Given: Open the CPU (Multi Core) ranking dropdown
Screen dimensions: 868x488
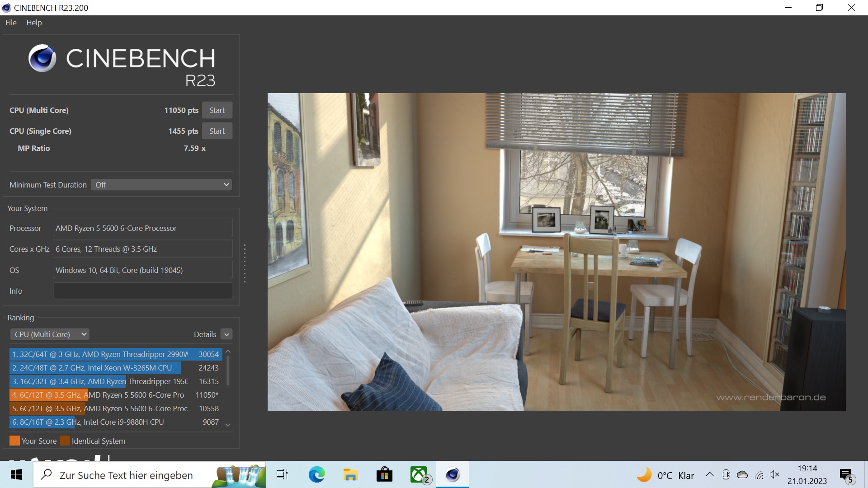Looking at the screenshot, I should coord(50,334).
